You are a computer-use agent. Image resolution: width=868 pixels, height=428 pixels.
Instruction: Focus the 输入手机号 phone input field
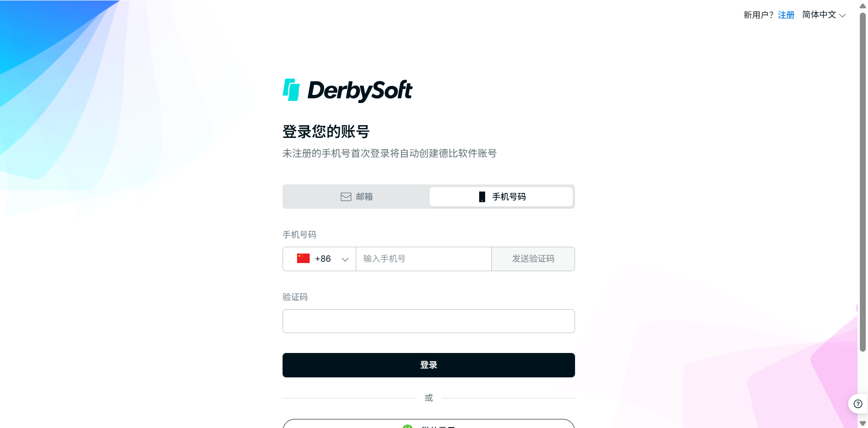tap(424, 259)
